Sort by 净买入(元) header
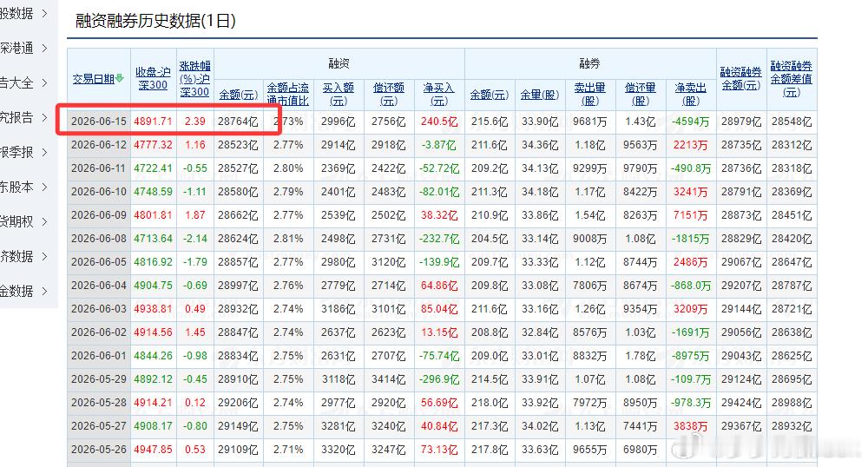The width and height of the screenshot is (868, 467). (x=439, y=95)
